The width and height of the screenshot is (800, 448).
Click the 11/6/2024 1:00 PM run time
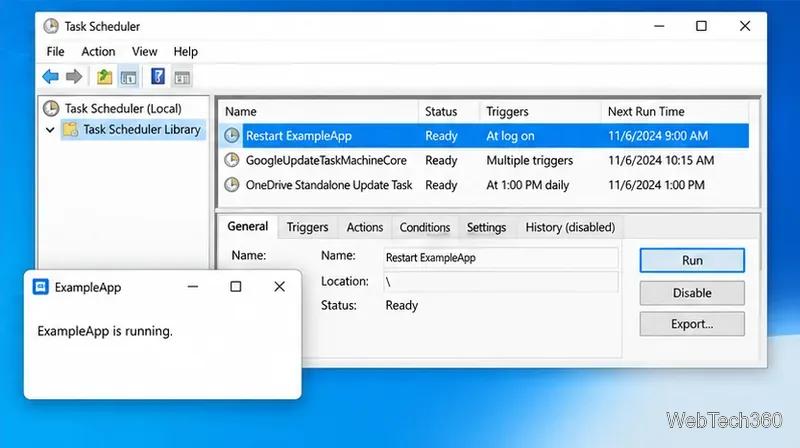click(x=656, y=185)
